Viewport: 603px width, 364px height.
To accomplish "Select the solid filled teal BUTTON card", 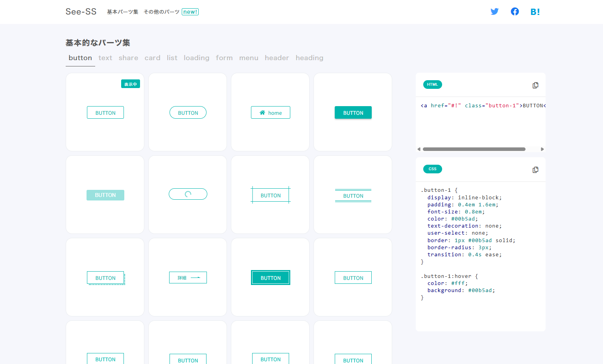I will point(353,113).
